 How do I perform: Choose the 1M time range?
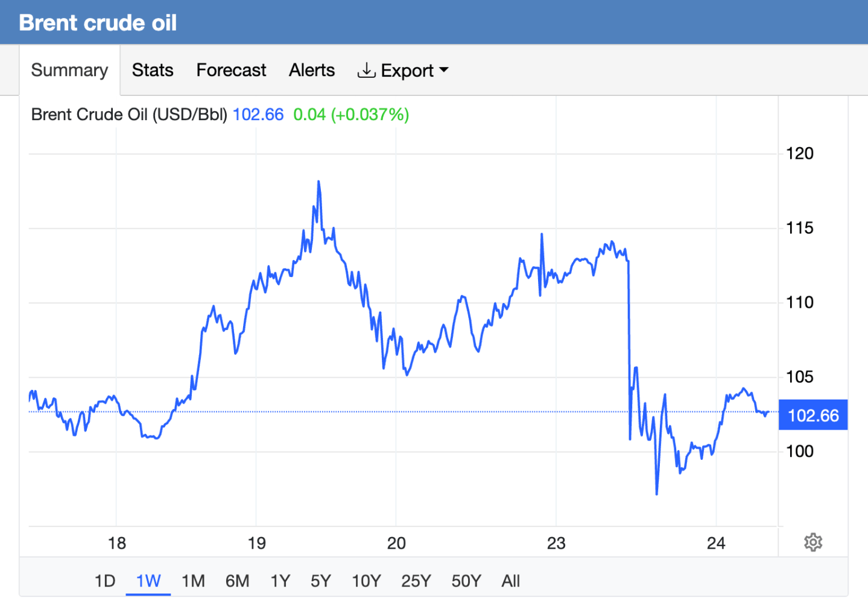click(x=193, y=581)
